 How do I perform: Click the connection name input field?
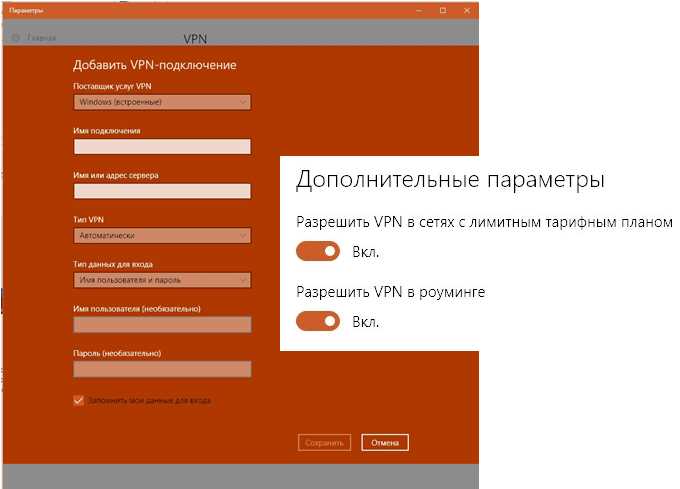point(162,147)
